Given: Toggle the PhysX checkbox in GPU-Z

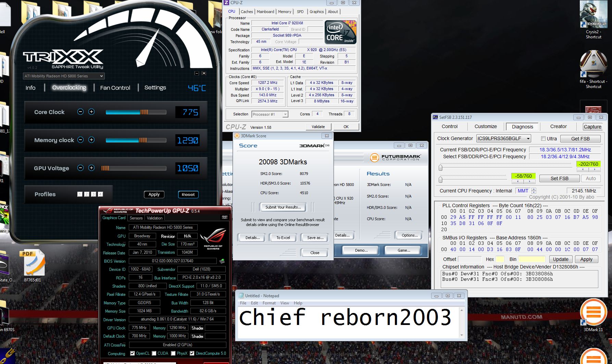Looking at the screenshot, I should [x=173, y=353].
